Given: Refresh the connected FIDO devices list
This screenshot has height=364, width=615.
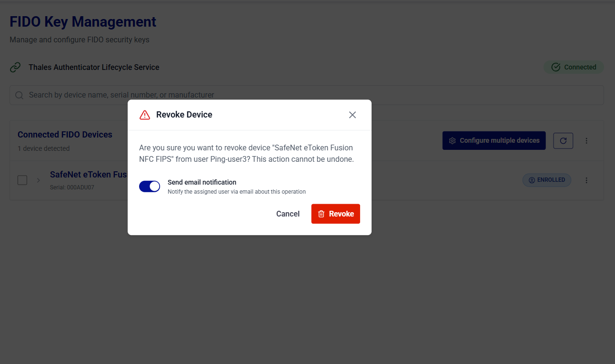Looking at the screenshot, I should coord(563,140).
